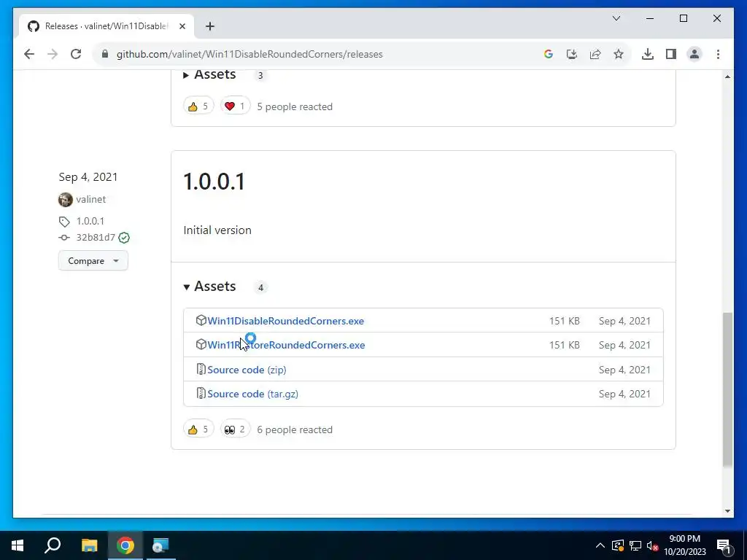Viewport: 747px width, 560px height.
Task: Open Chrome three-dot menu
Action: [718, 54]
